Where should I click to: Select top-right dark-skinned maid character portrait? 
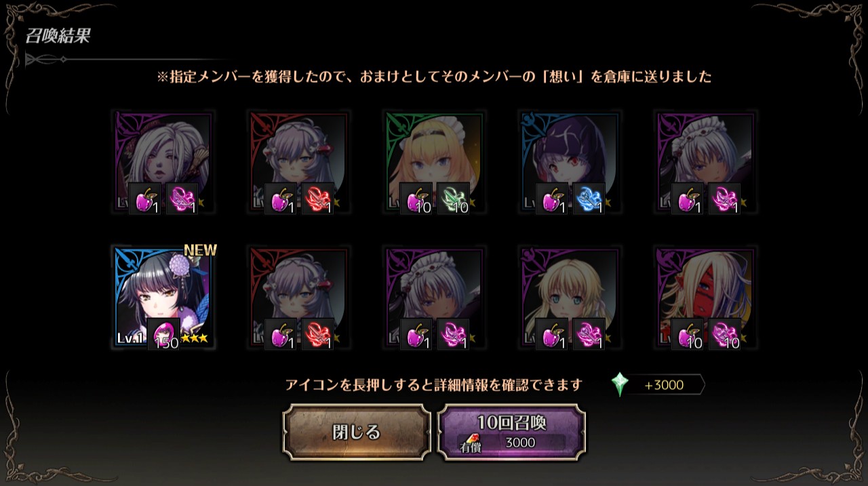point(706,163)
